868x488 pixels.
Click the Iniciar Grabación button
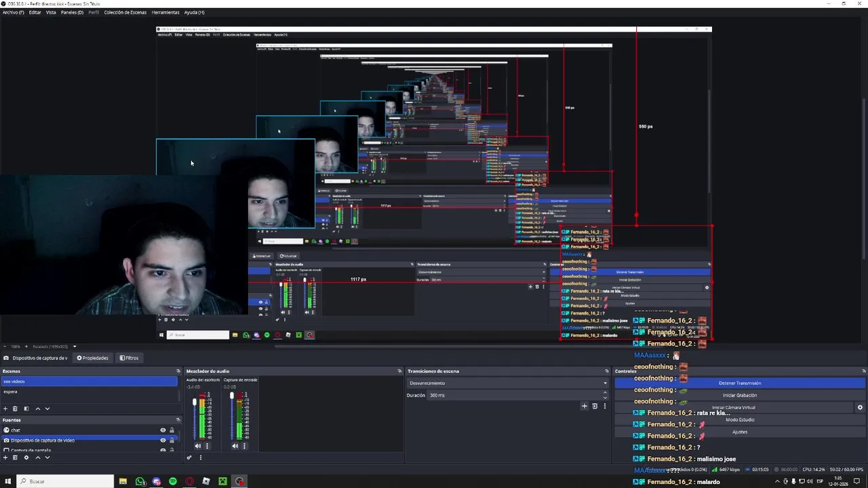(740, 395)
